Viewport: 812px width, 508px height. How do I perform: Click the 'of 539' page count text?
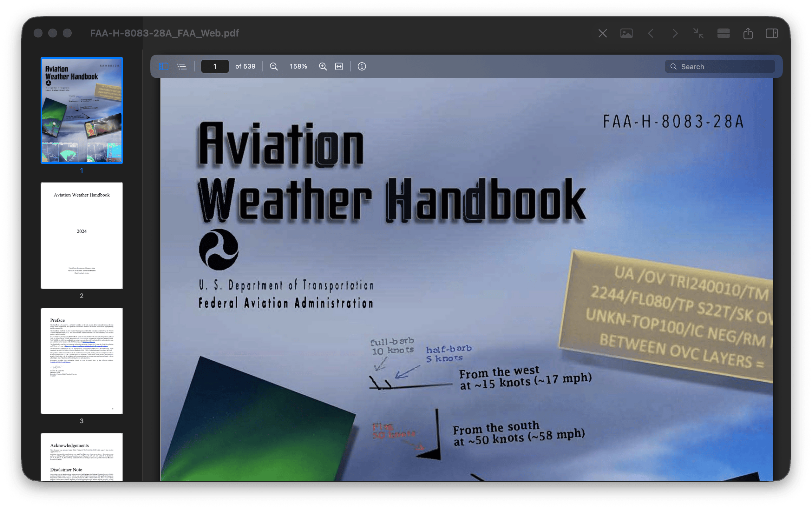tap(245, 67)
